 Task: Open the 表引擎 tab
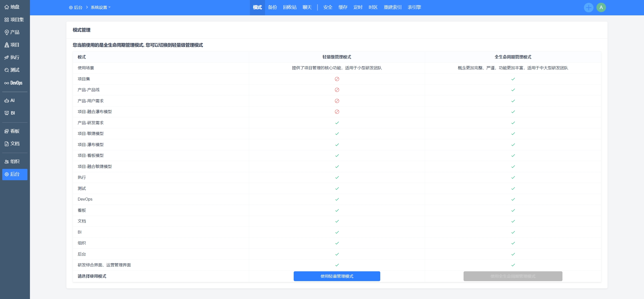[x=414, y=7]
